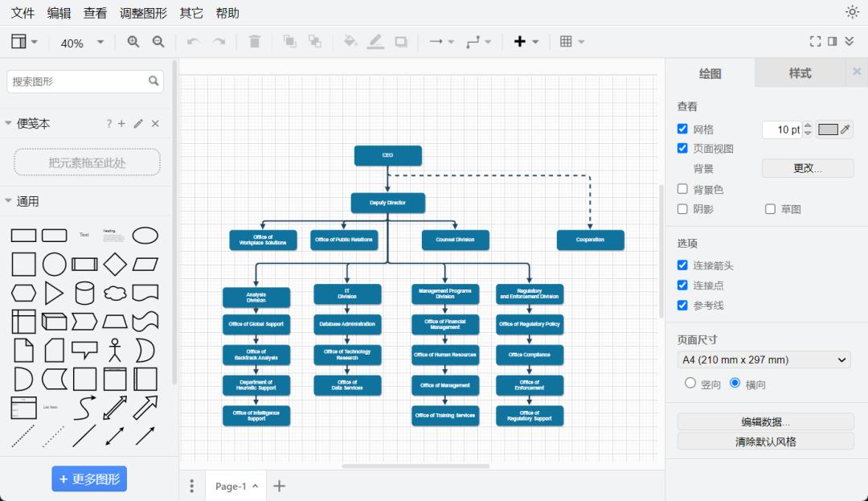This screenshot has height=501, width=868.
Task: Pick the cylinder shape from shape library
Action: (84, 293)
